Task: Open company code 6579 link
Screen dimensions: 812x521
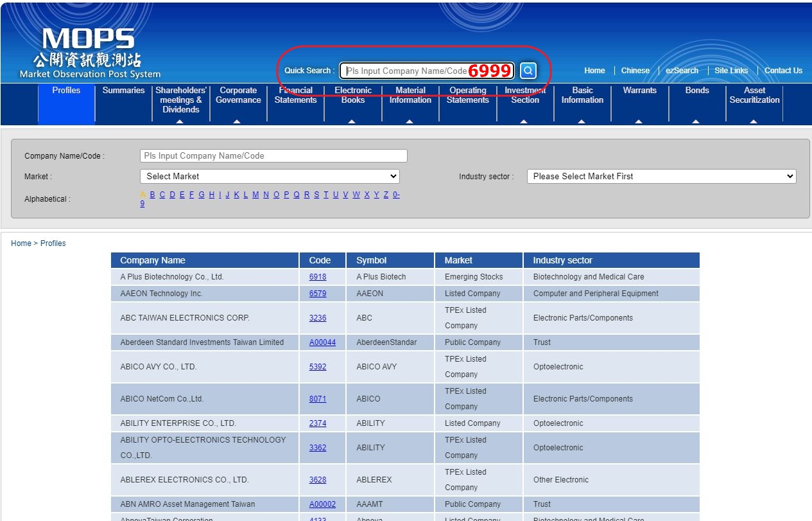Action: [318, 294]
